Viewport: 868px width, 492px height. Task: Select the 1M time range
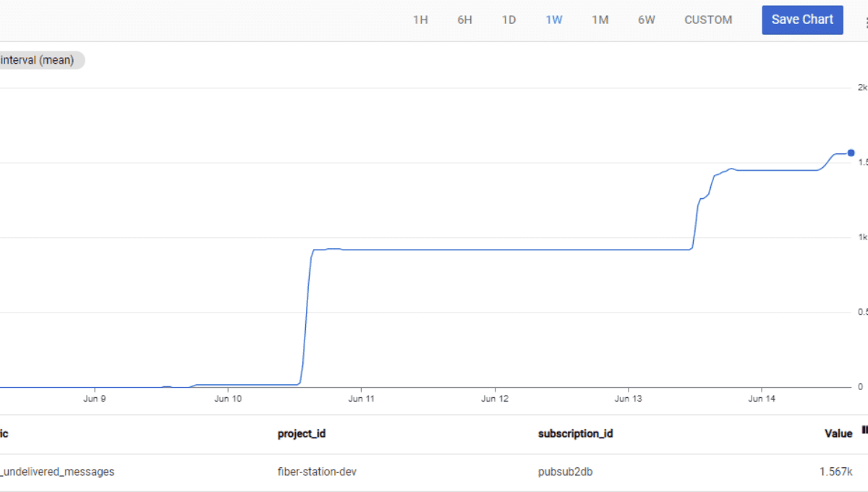pyautogui.click(x=600, y=20)
